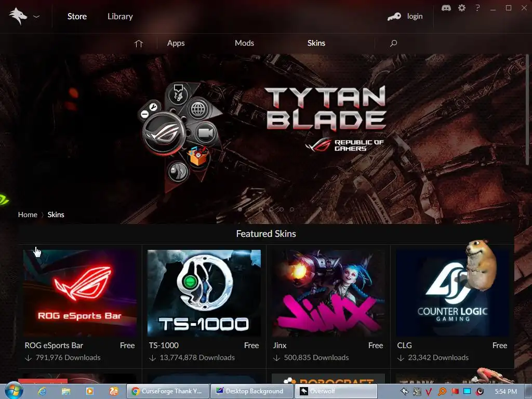The width and height of the screenshot is (532, 399).
Task: Click the 5:54 PM taskbar clock
Action: pyautogui.click(x=506, y=392)
